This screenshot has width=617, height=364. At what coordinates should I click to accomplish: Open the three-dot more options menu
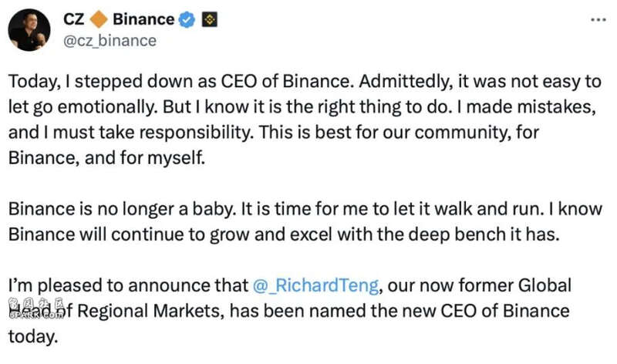[598, 19]
